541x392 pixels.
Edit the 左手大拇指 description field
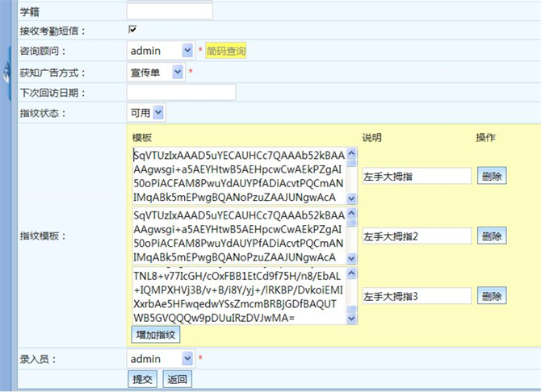416,176
